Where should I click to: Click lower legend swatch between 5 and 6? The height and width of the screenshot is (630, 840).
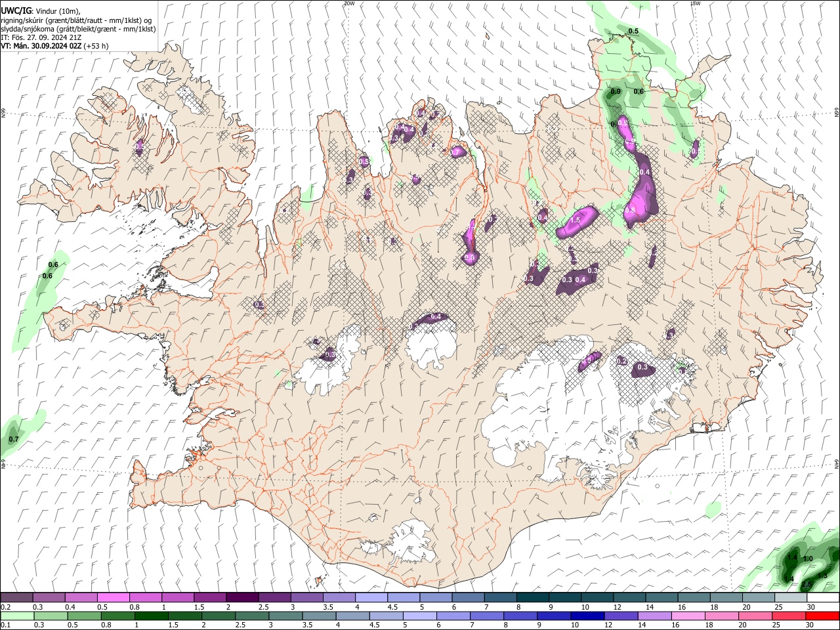419,616
